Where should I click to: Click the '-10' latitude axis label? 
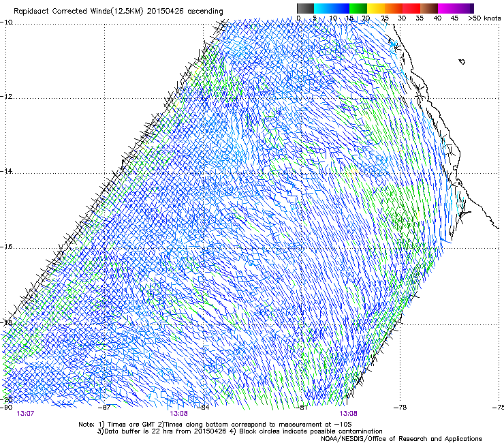point(6,22)
